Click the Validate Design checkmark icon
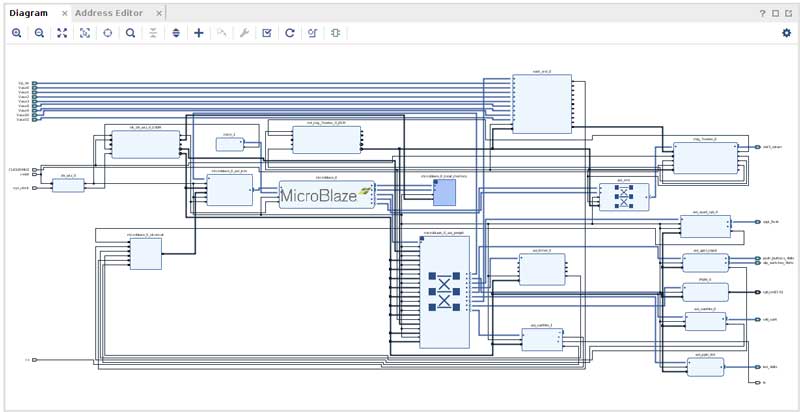Screen dimensions: 800x412 tap(267, 33)
